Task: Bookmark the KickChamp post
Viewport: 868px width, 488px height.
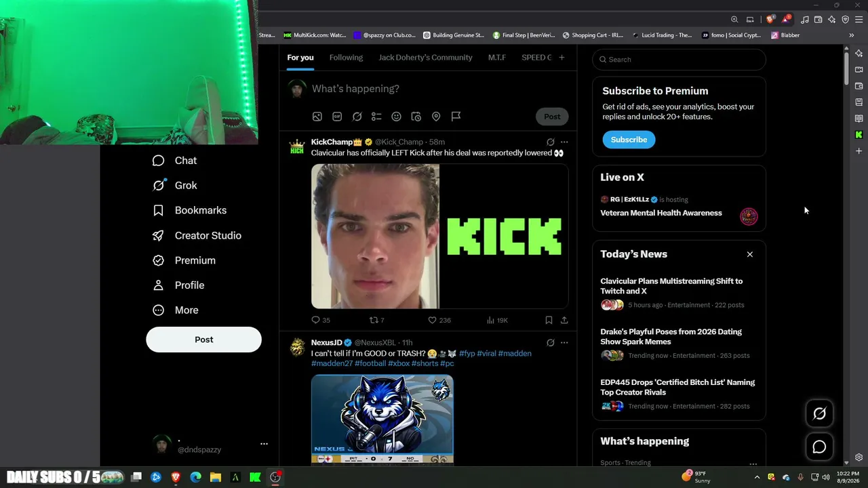Action: click(x=549, y=320)
